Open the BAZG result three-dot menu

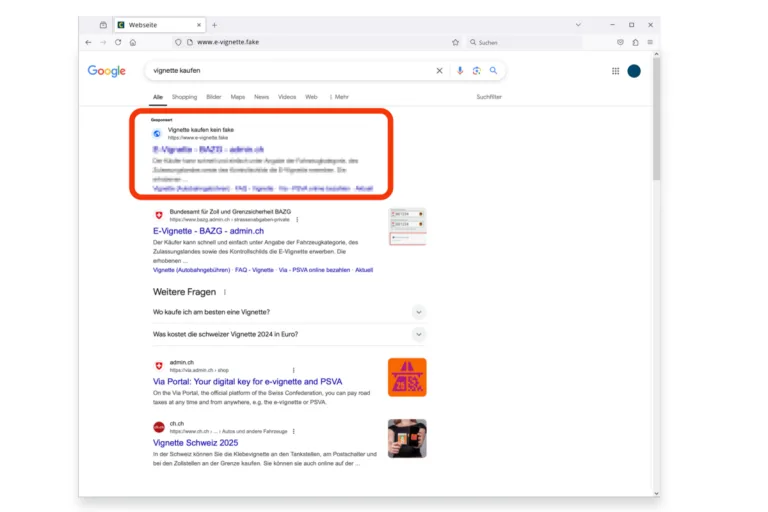point(297,219)
